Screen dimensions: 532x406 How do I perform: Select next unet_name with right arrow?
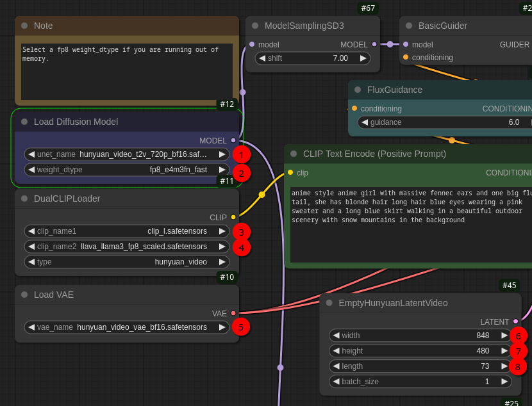point(222,154)
